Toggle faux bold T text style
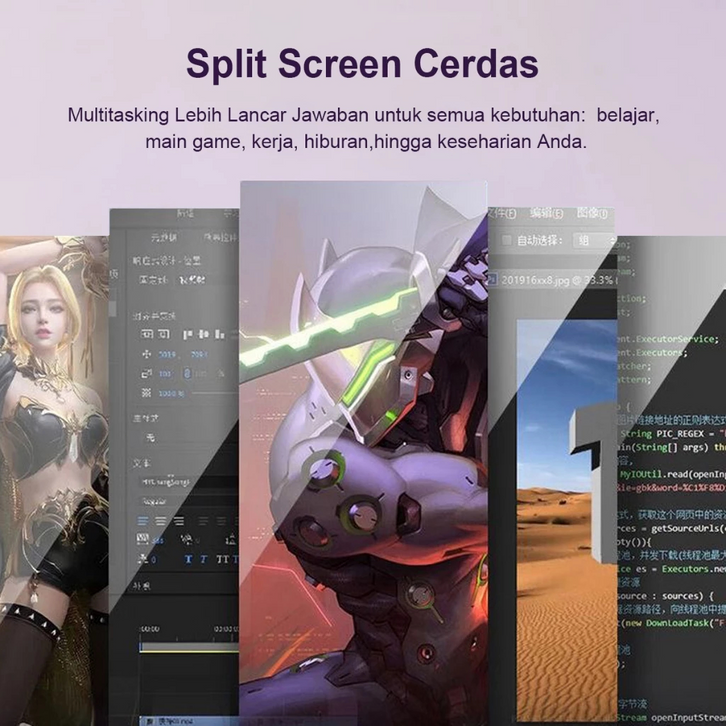The width and height of the screenshot is (726, 726). pos(186,559)
